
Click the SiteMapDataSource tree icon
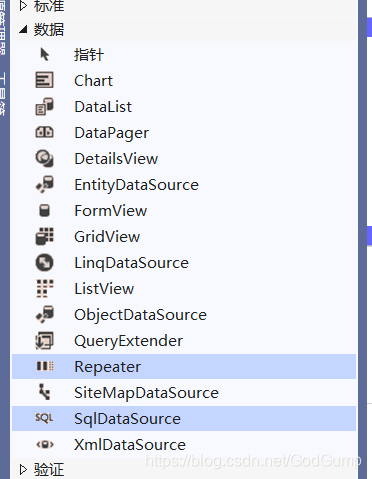pyautogui.click(x=44, y=392)
